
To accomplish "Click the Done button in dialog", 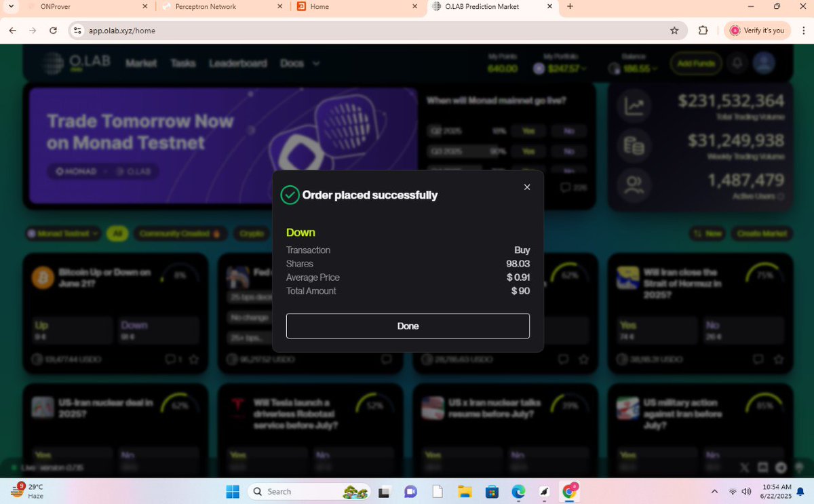I will point(408,326).
